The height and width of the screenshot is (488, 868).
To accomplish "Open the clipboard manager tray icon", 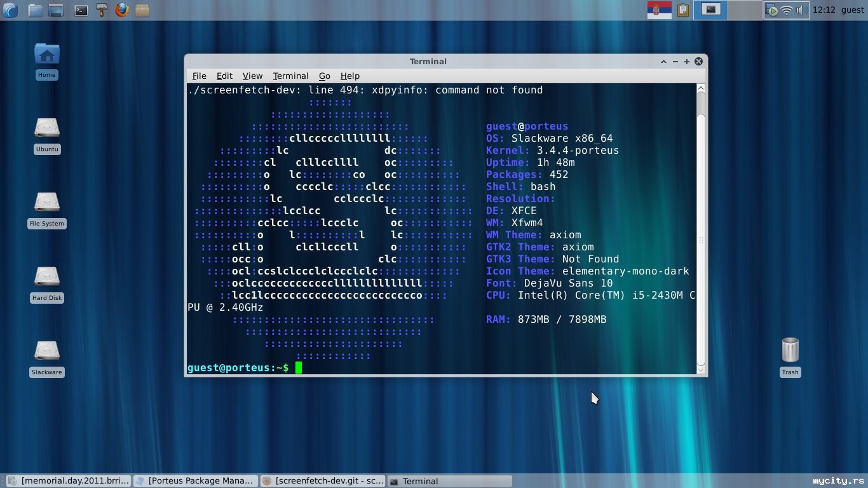I will coord(683,10).
